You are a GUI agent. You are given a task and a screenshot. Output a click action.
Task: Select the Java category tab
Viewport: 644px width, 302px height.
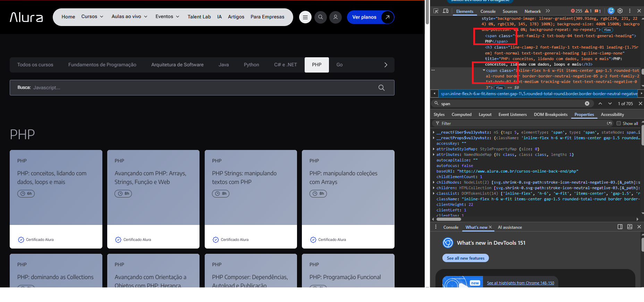(224, 65)
